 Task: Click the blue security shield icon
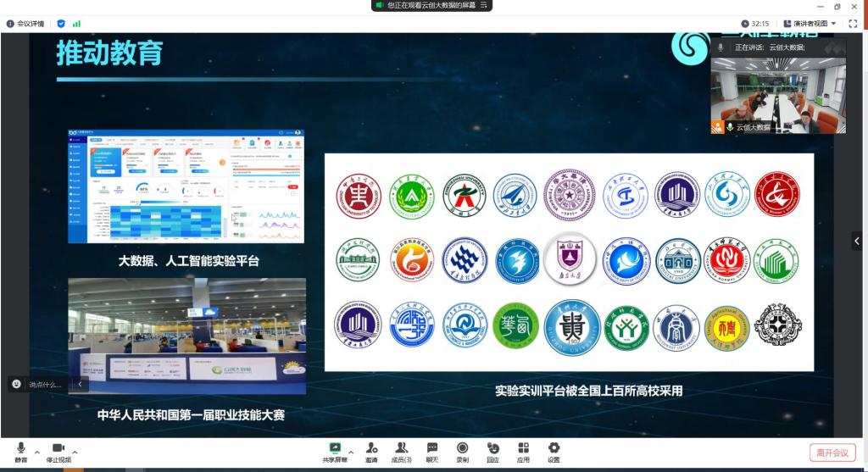tap(61, 24)
